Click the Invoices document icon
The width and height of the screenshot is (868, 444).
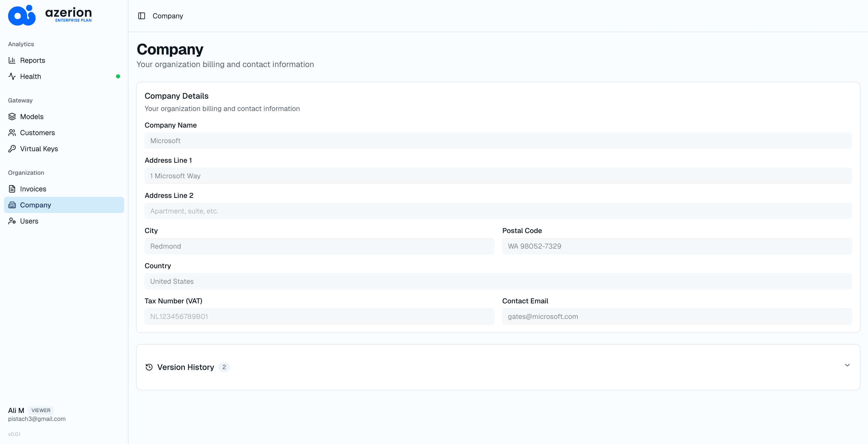tap(12, 189)
